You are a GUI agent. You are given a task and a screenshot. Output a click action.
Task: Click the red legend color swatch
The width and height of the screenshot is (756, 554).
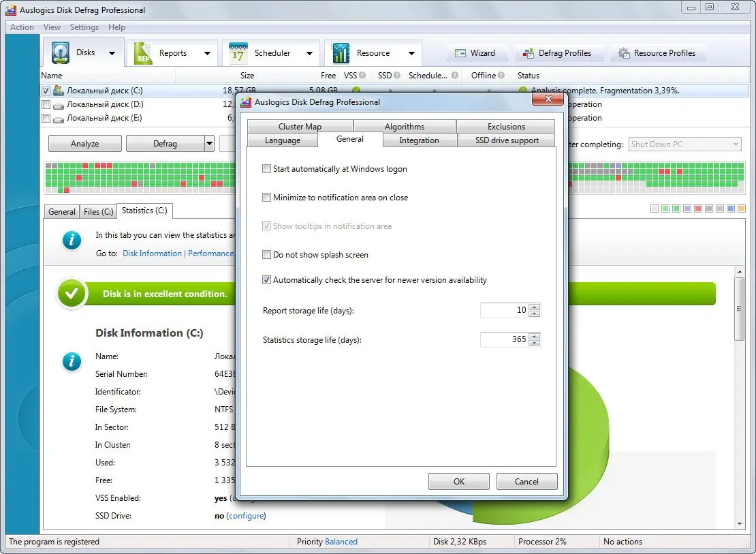[697, 209]
